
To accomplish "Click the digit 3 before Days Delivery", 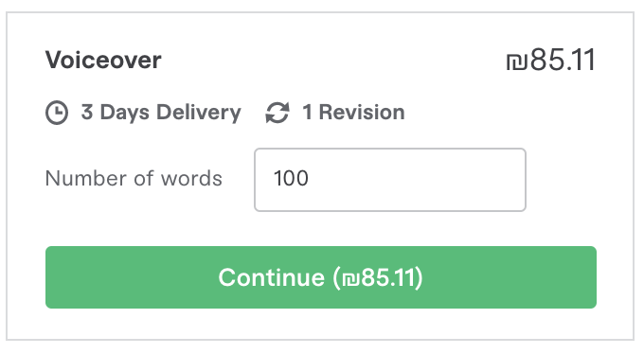I will click(87, 112).
